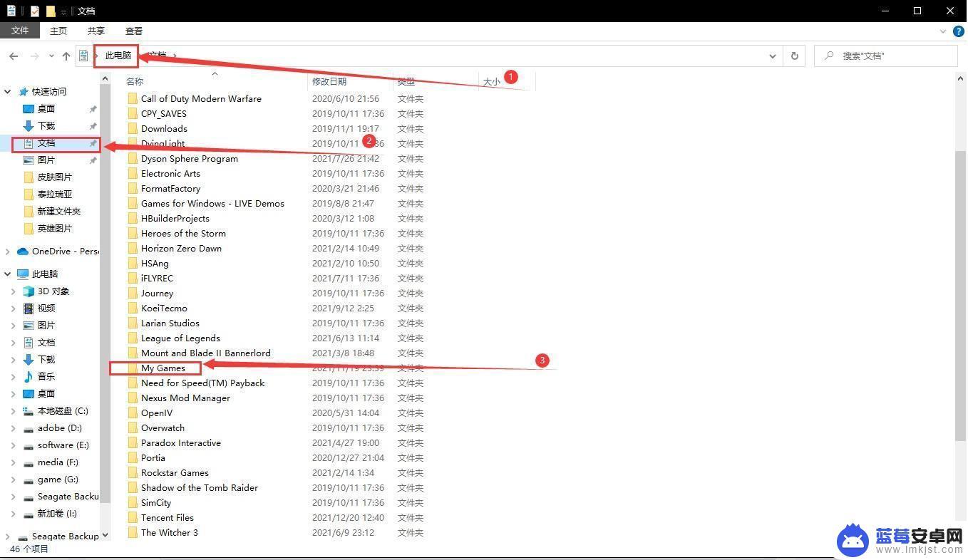Screen dimensions: 968x560
Task: Click the file list vertical scrollbar
Action: tap(960, 296)
